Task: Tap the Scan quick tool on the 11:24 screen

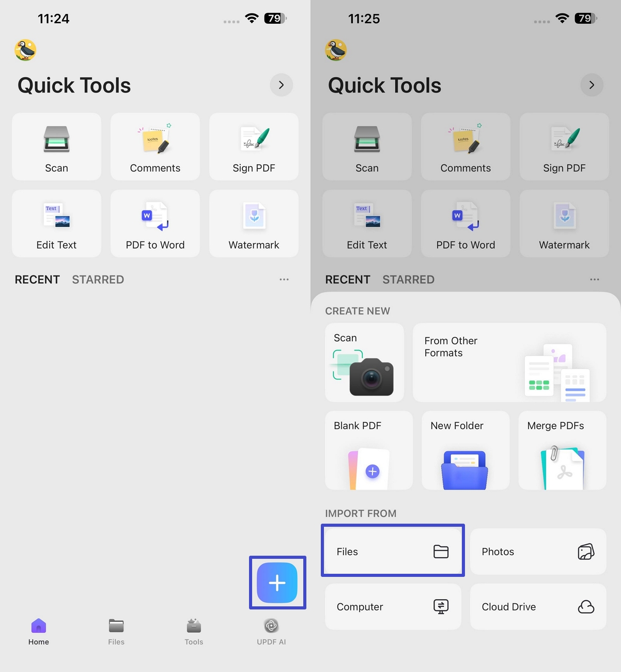Action: point(56,147)
